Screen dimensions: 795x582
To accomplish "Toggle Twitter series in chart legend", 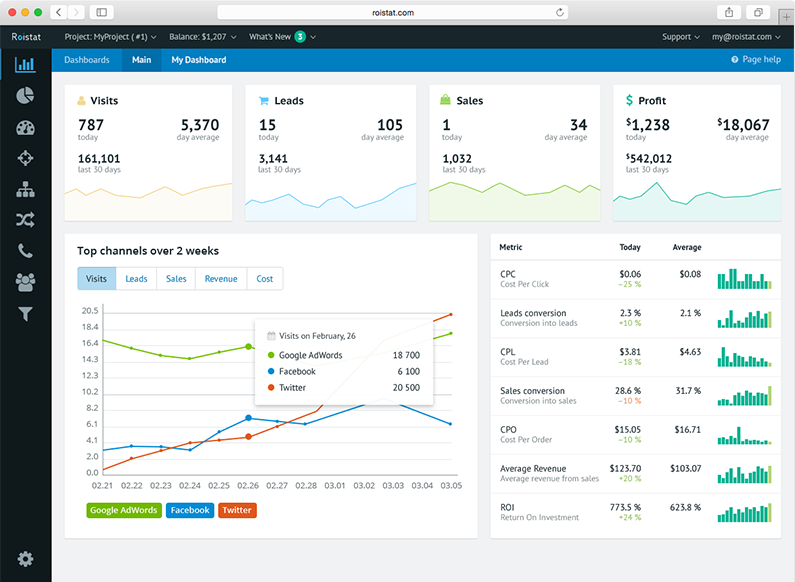I will (x=237, y=510).
